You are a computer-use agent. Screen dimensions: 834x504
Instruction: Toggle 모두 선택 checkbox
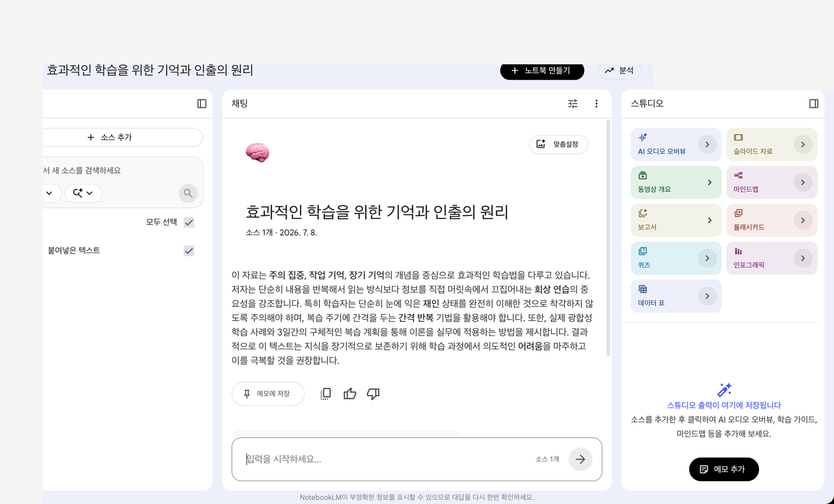pyautogui.click(x=189, y=222)
